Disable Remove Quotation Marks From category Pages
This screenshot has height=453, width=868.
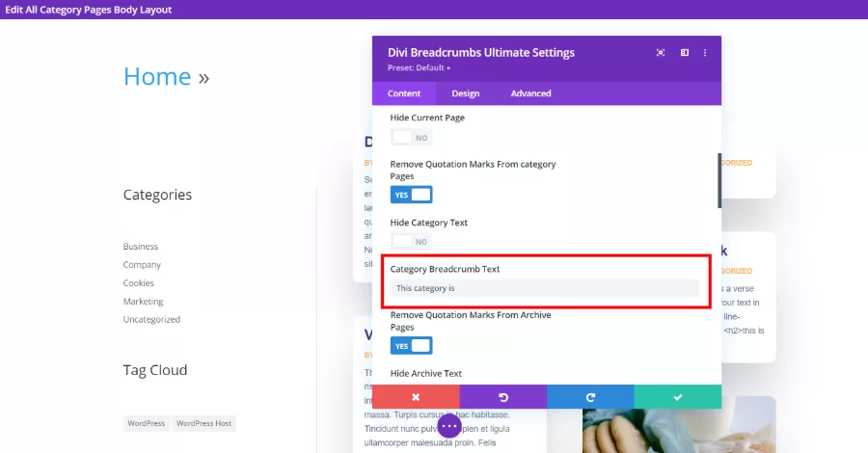point(411,195)
